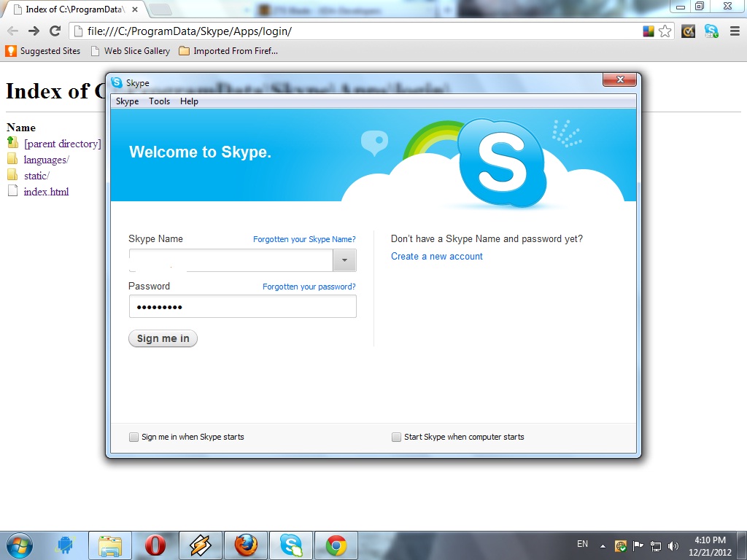Open Imported From Firefox bookmarks folder
This screenshot has height=560, width=747.
[228, 51]
